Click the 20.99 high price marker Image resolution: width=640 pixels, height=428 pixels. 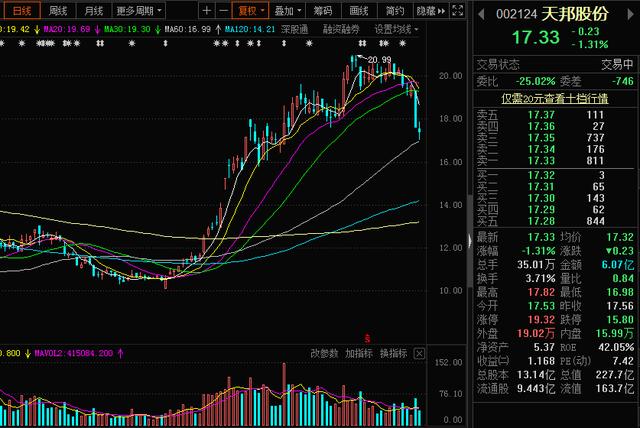(x=380, y=60)
